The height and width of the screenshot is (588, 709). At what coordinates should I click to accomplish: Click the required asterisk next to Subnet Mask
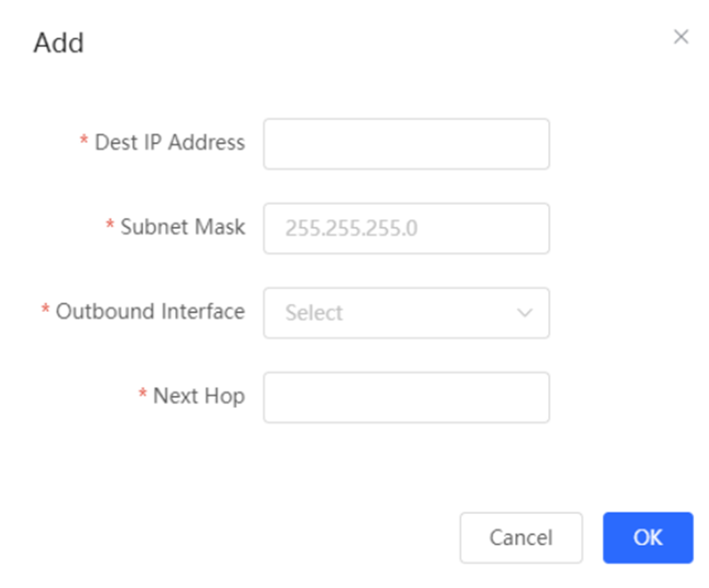pyautogui.click(x=109, y=223)
